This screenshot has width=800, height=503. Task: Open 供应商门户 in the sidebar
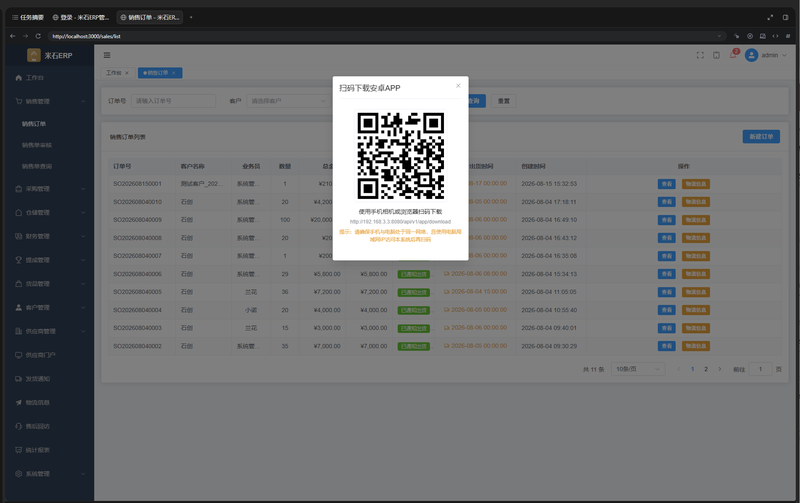(49, 355)
